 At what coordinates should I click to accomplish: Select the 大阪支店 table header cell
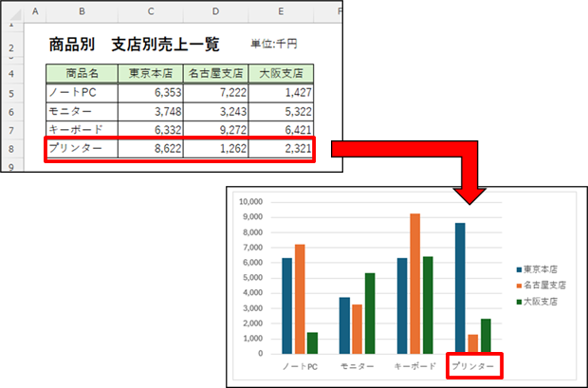[x=281, y=74]
